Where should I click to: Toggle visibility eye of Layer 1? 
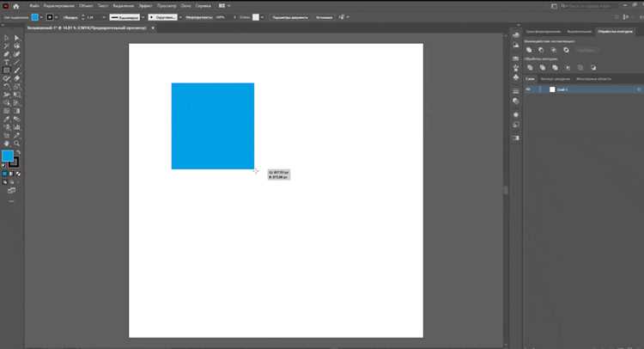[x=528, y=89]
